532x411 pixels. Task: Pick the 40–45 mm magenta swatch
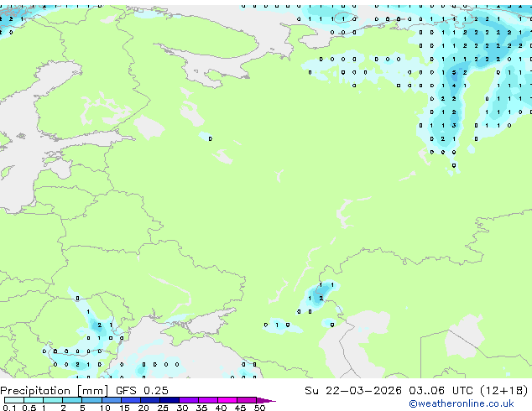[227, 400]
